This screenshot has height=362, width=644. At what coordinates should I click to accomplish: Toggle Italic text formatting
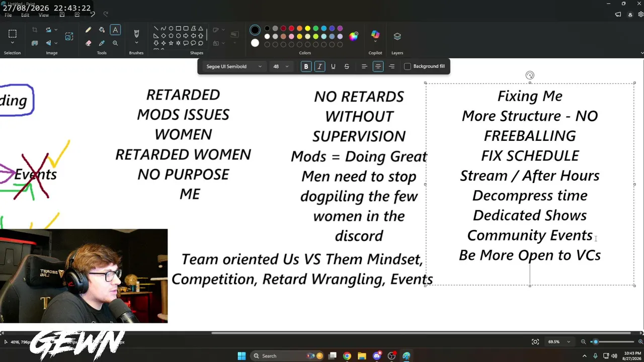pyautogui.click(x=319, y=66)
